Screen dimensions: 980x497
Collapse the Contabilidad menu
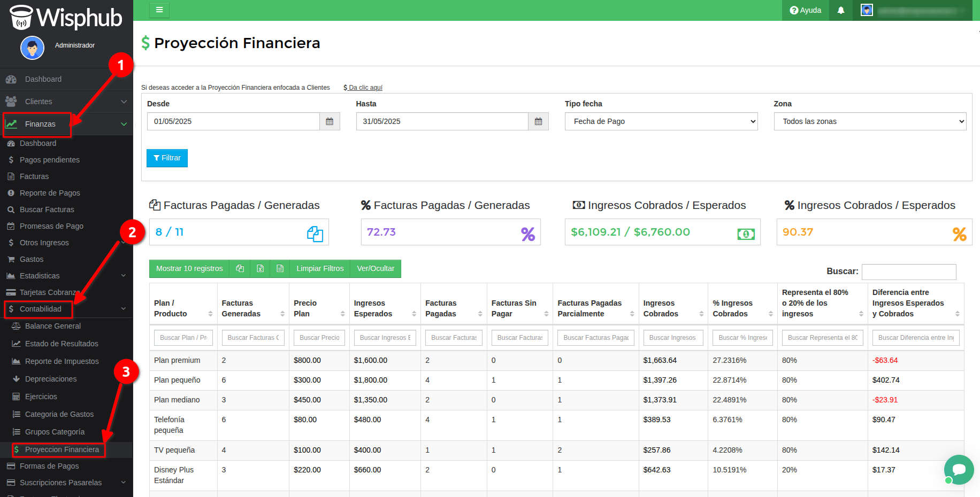click(66, 309)
